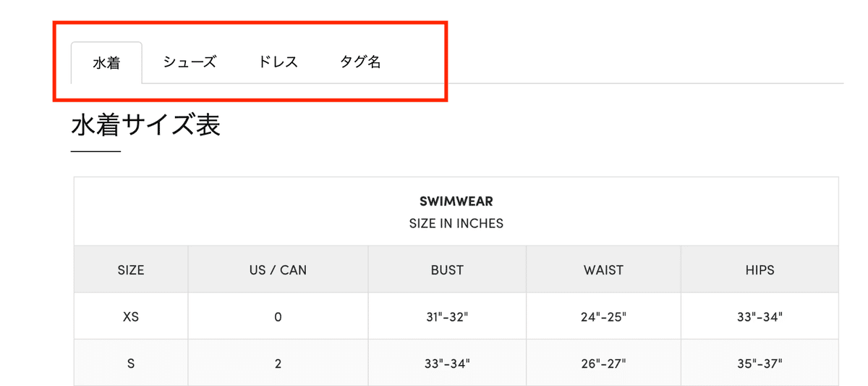Viewport: 868px width, 386px height.
Task: Click the SIZE IN INCHES subtitle
Action: (456, 223)
